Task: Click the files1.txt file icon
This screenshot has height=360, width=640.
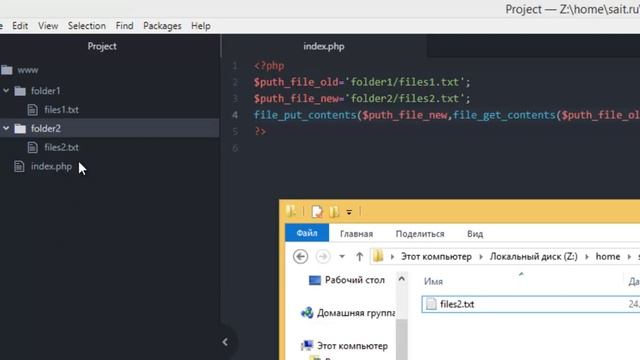Action: pos(33,109)
